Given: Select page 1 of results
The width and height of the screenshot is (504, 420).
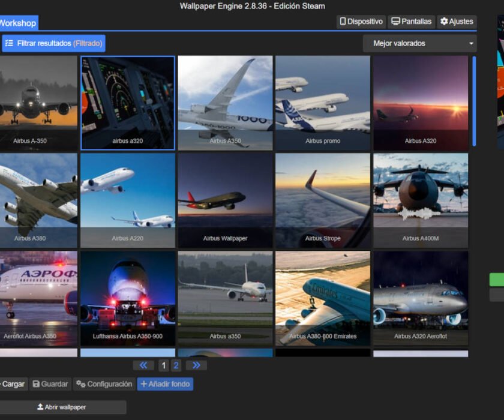Looking at the screenshot, I should (164, 365).
